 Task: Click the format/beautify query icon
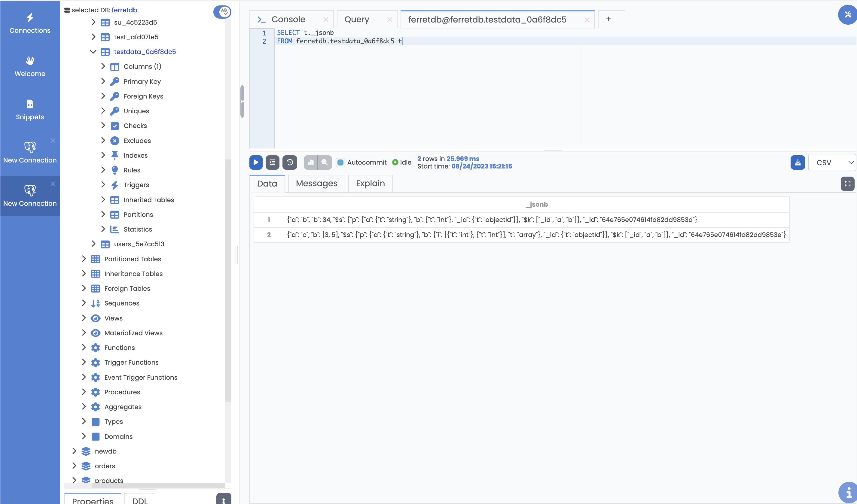pos(273,162)
